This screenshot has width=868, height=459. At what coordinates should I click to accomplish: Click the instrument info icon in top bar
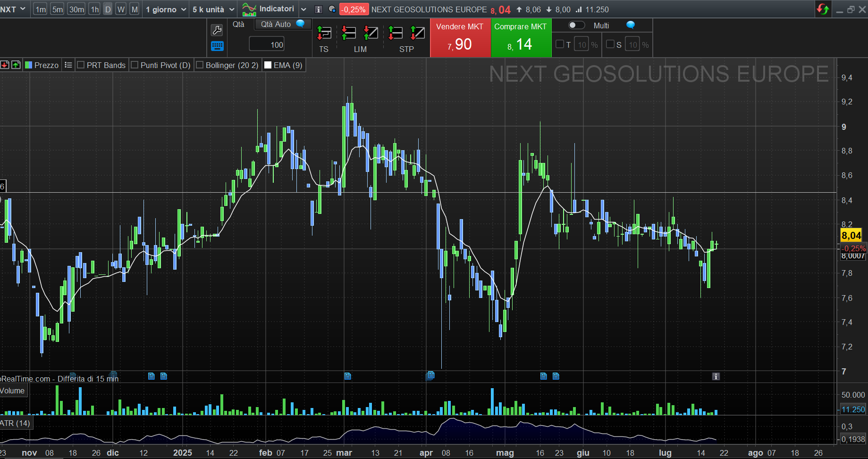click(x=319, y=9)
